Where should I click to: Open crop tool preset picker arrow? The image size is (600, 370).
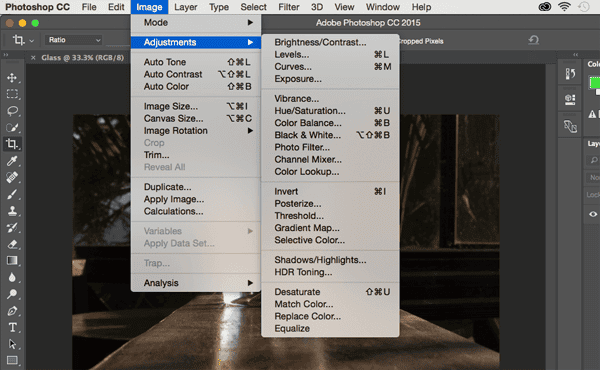coord(32,40)
